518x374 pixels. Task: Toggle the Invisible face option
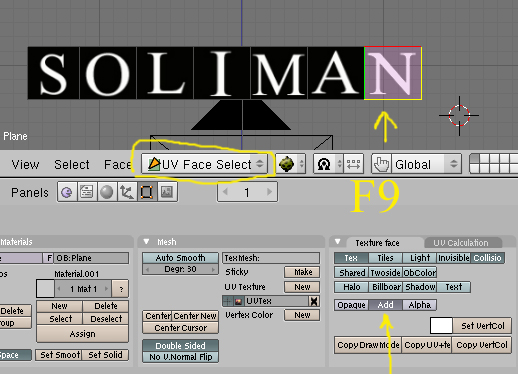454,258
